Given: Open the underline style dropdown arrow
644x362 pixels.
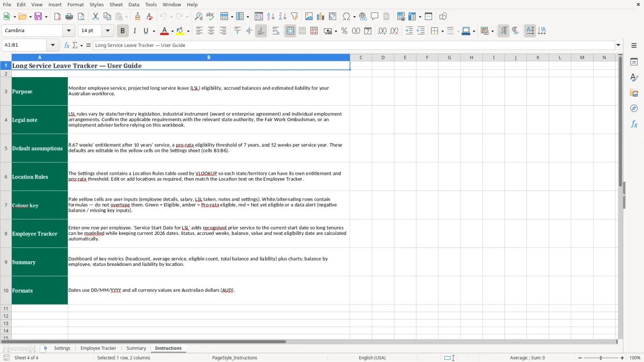Looking at the screenshot, I should (x=153, y=31).
